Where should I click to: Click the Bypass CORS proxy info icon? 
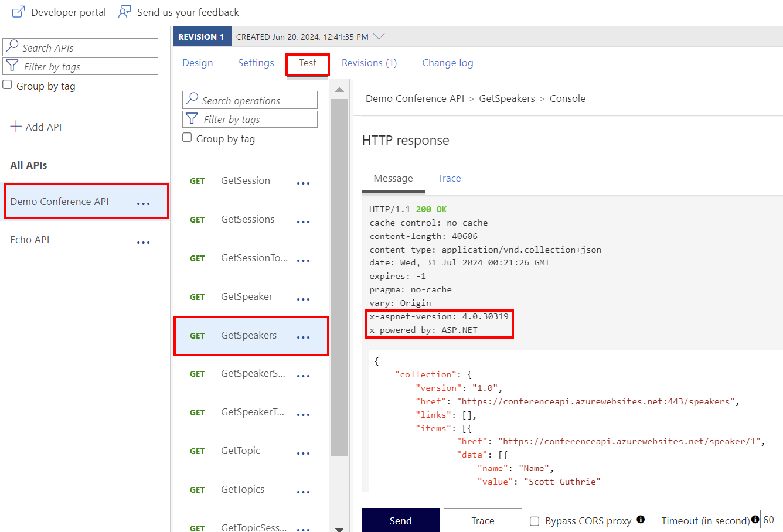(641, 519)
